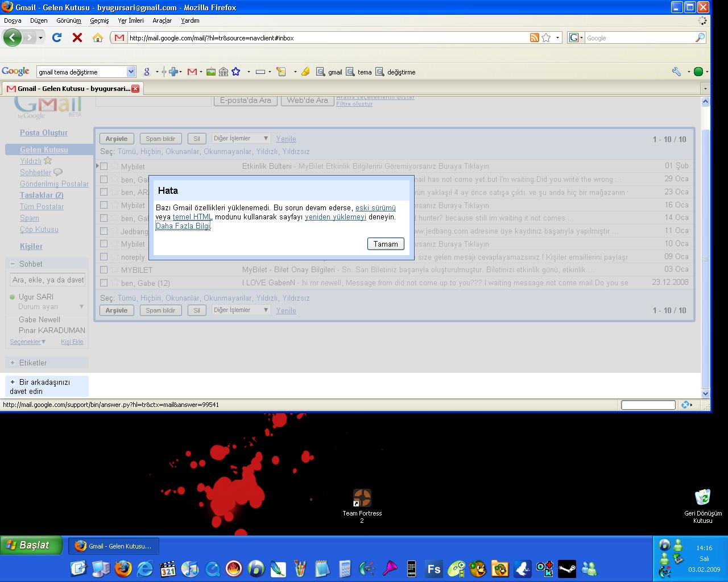This screenshot has height=582, width=728.
Task: Open the Görünüm menu
Action: 69,20
